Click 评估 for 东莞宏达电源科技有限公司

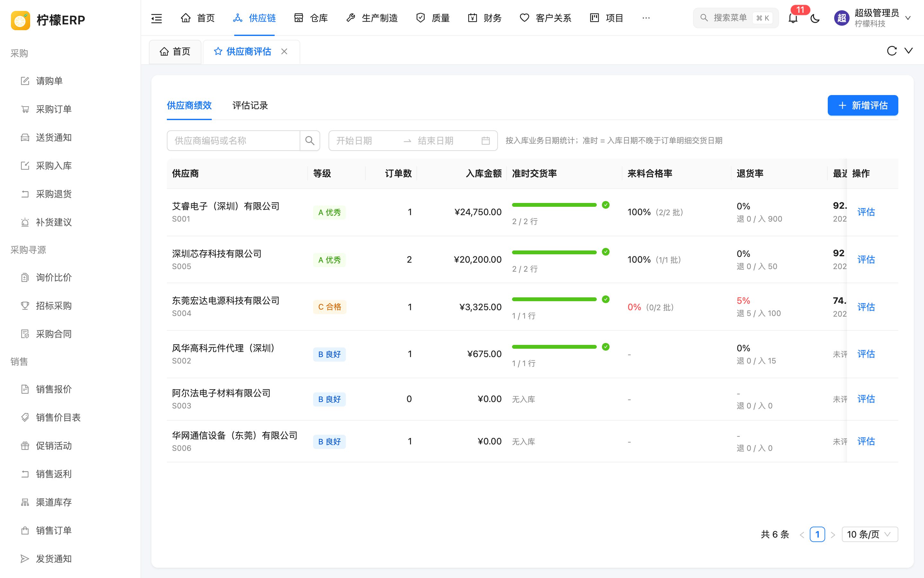click(866, 307)
